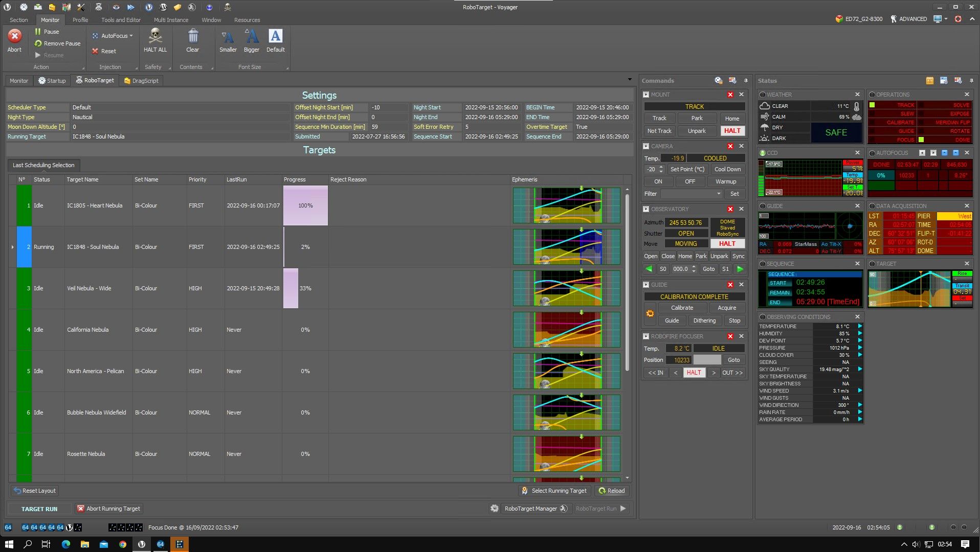980x552 pixels.
Task: Open the Multi Instance tab
Action: [x=171, y=20]
